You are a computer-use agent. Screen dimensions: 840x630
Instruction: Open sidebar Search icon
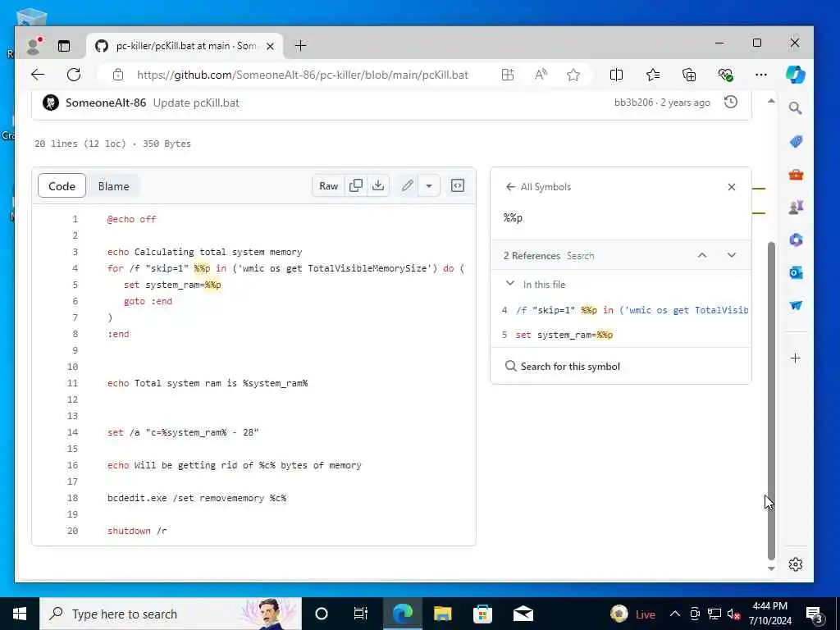796,108
